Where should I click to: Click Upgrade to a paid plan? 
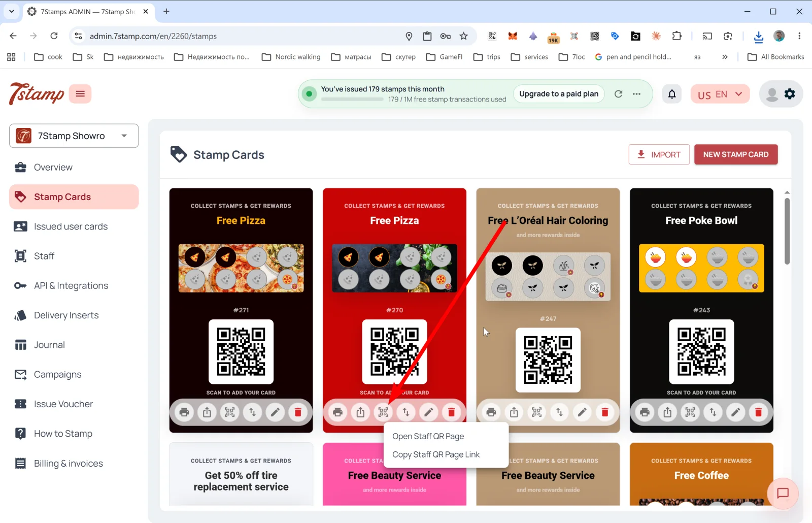[559, 94]
